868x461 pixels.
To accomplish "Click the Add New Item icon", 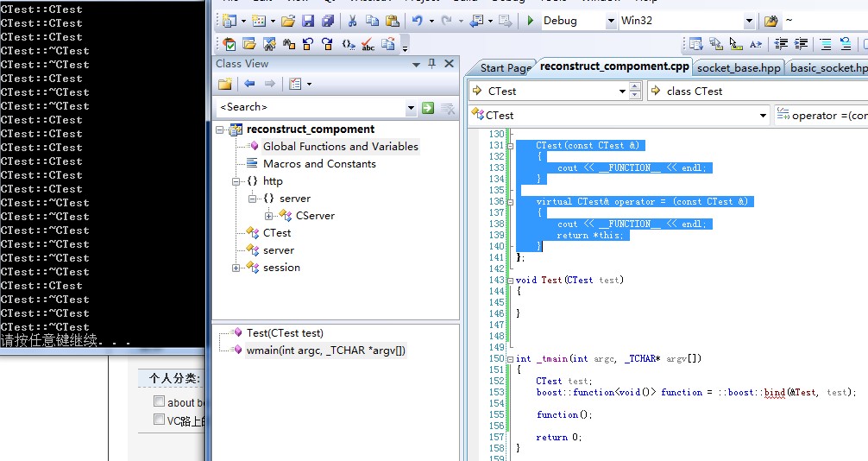I will 259,21.
